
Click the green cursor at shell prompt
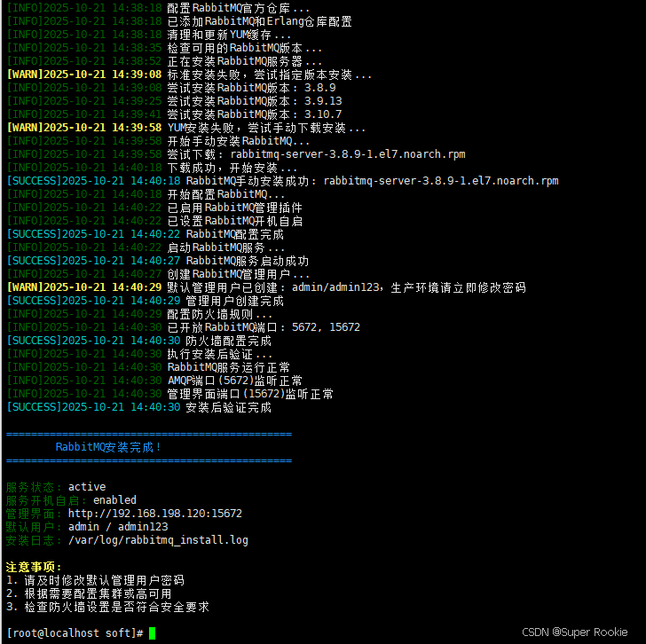pyautogui.click(x=152, y=632)
